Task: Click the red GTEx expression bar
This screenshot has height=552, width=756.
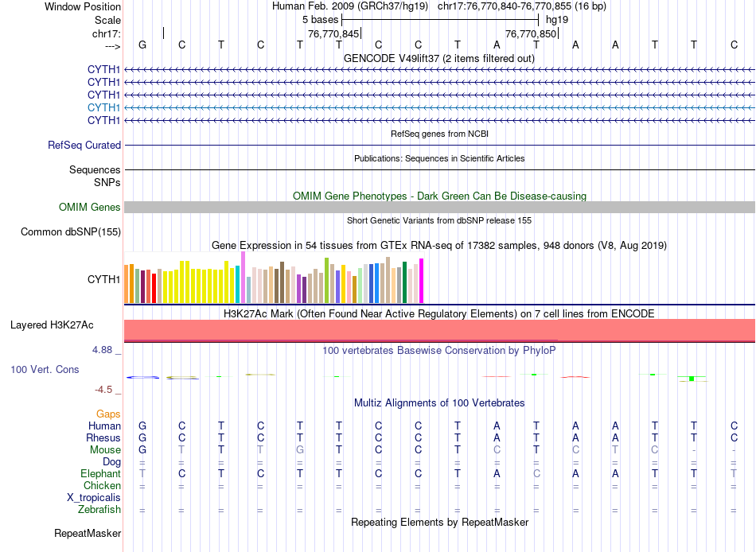Action: click(154, 288)
